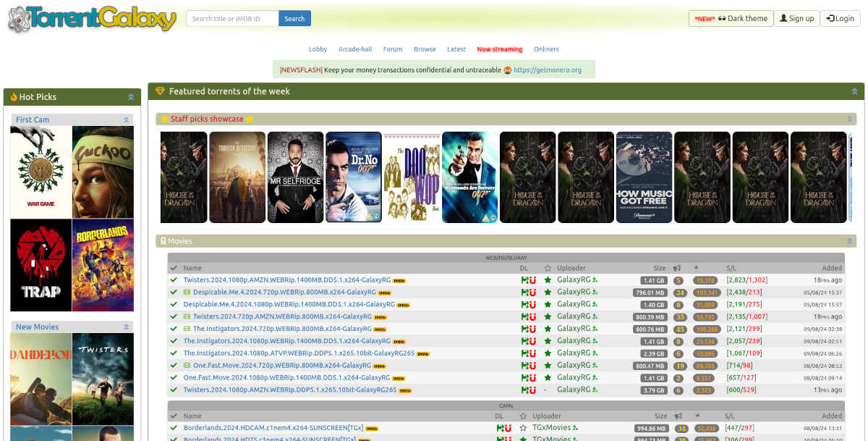
Task: Collapse the Hot Picks panel
Action: 131,97
